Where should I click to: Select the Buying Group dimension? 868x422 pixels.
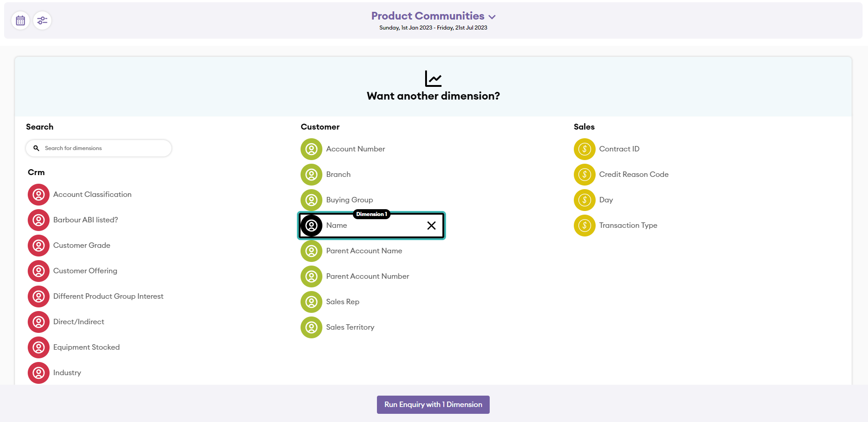pyautogui.click(x=349, y=200)
